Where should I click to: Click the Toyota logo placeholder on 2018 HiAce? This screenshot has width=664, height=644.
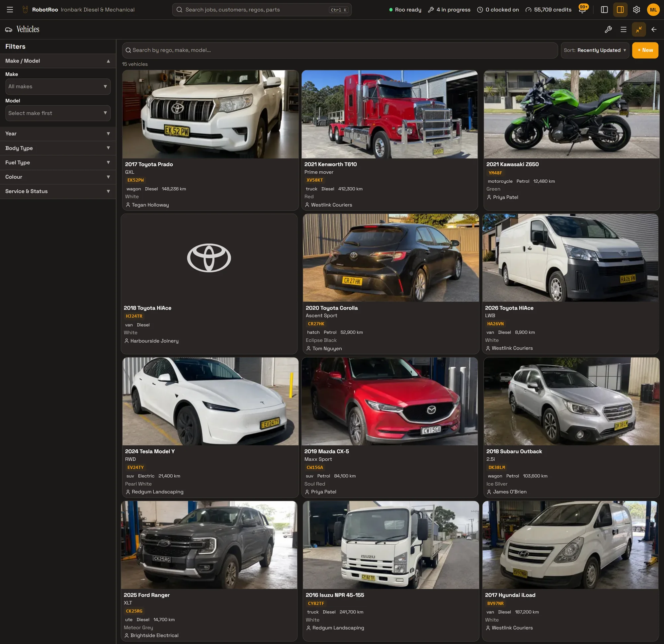[209, 258]
